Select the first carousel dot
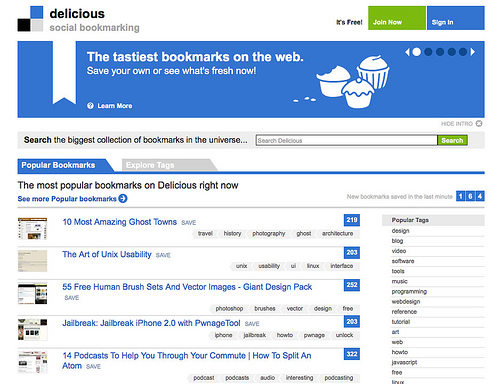This screenshot has width=500, height=384. [x=417, y=52]
